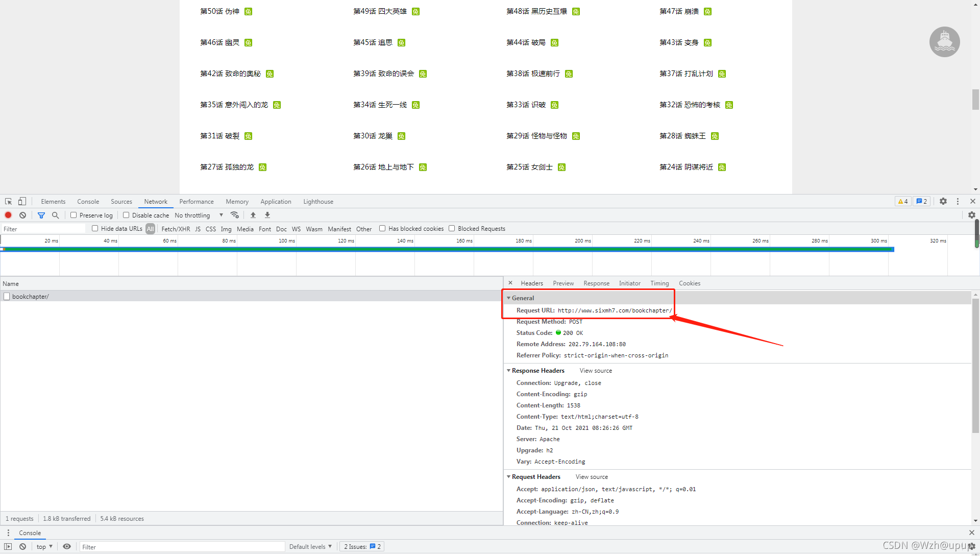Toggle device toolbar icon
Image resolution: width=980 pixels, height=556 pixels.
(x=22, y=201)
